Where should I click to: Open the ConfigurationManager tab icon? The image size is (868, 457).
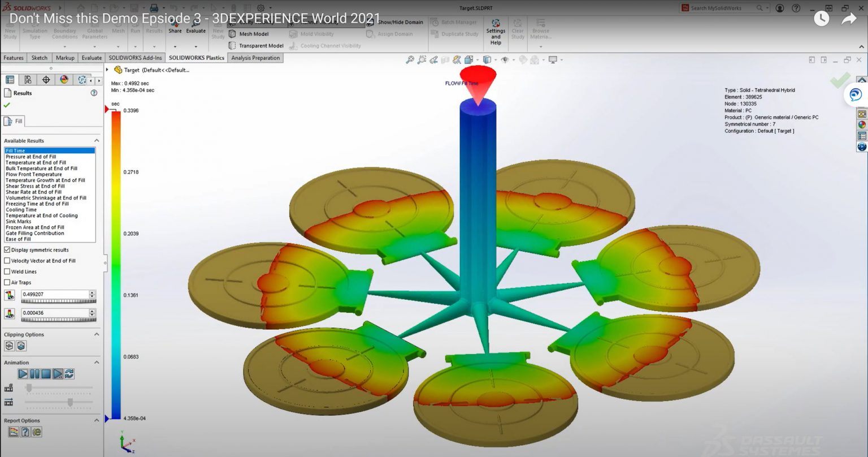click(28, 80)
